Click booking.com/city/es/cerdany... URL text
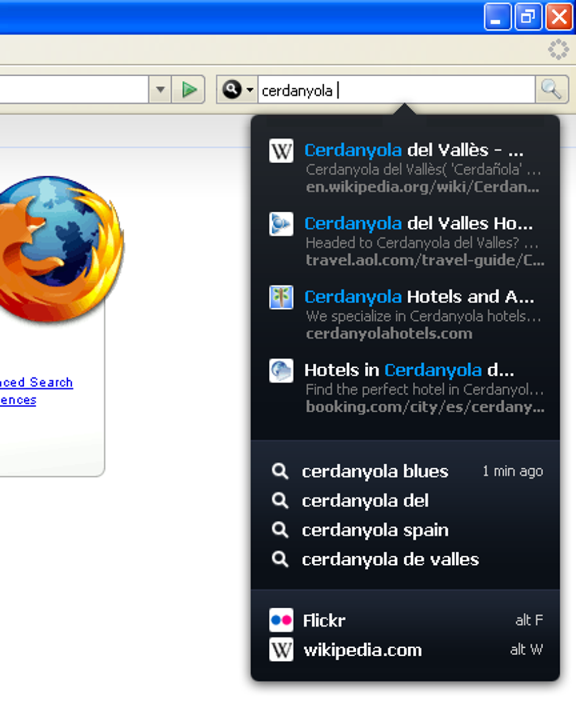The width and height of the screenshot is (576, 728). [x=425, y=407]
